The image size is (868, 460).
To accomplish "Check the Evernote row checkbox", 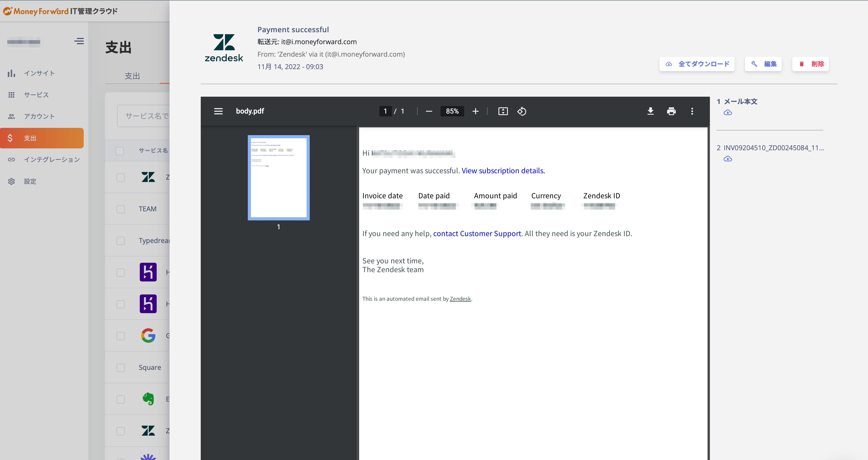I will coord(121,399).
